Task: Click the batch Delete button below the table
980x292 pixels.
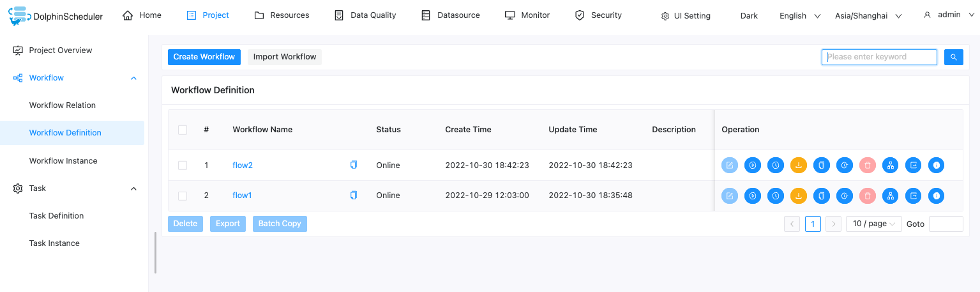Action: pos(185,224)
